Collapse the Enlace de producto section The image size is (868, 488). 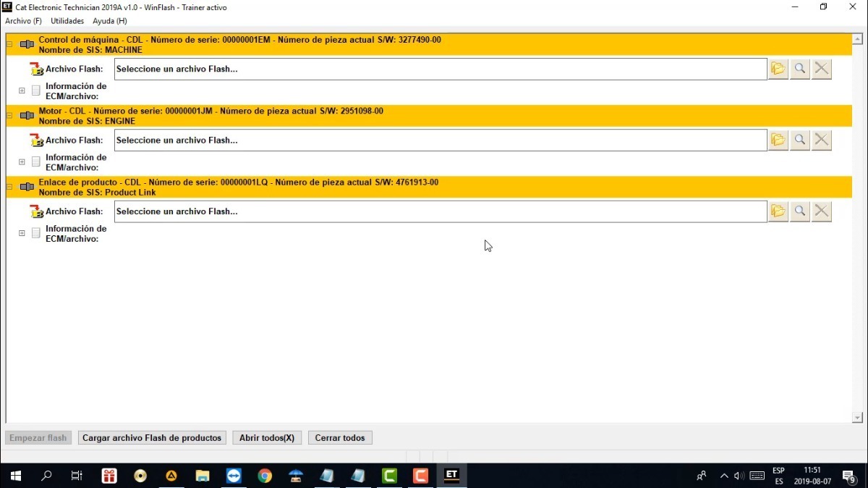point(9,187)
